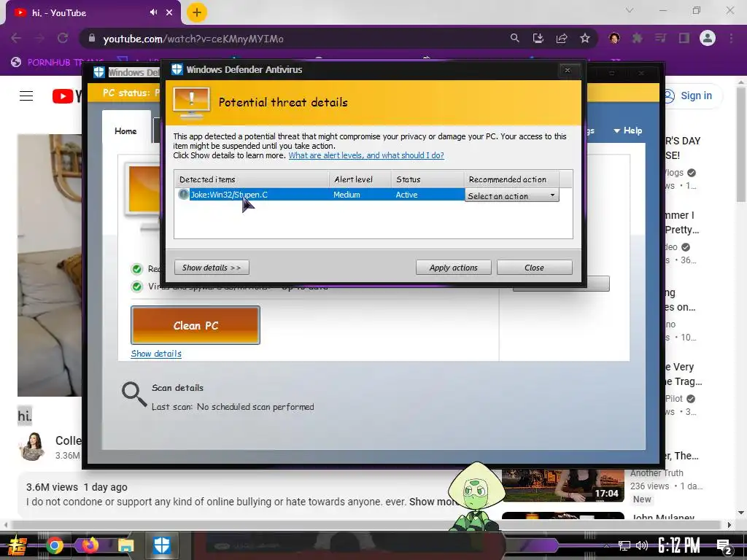The image size is (747, 560).
Task: Open tab search chevron in title bar
Action: (x=630, y=10)
